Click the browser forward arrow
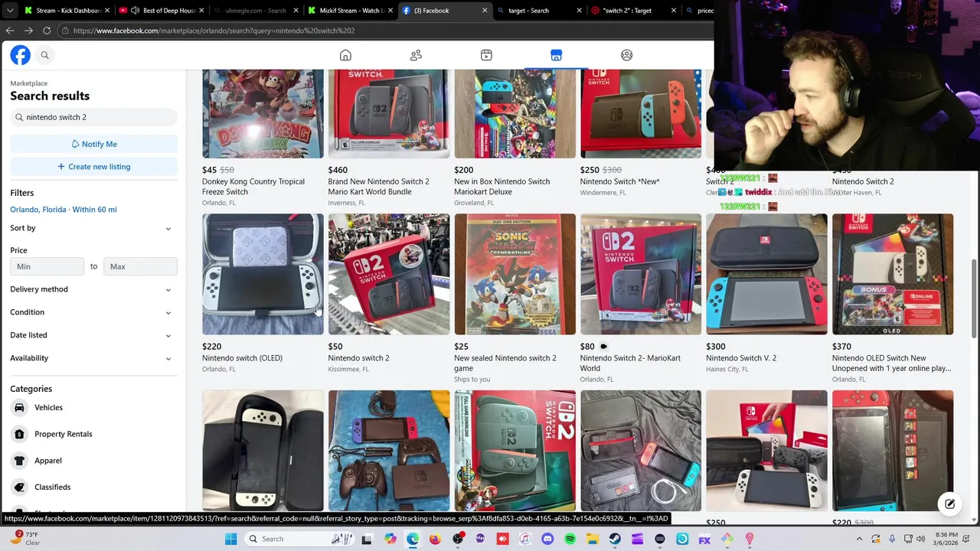This screenshot has height=551, width=980. tap(28, 31)
